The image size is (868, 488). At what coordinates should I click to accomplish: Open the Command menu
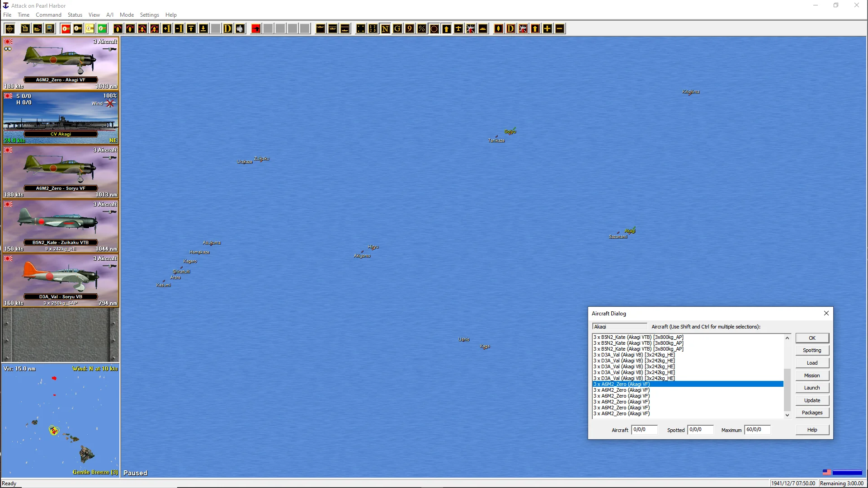click(x=48, y=15)
